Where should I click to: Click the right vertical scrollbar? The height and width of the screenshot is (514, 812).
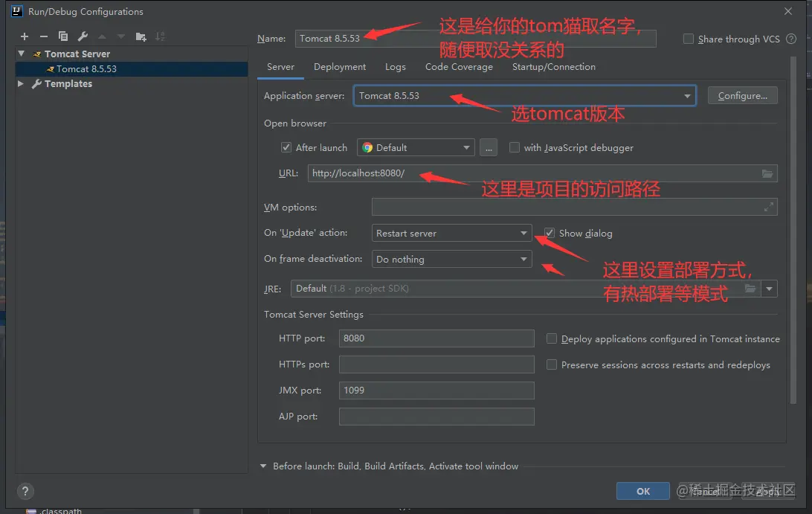(793, 231)
